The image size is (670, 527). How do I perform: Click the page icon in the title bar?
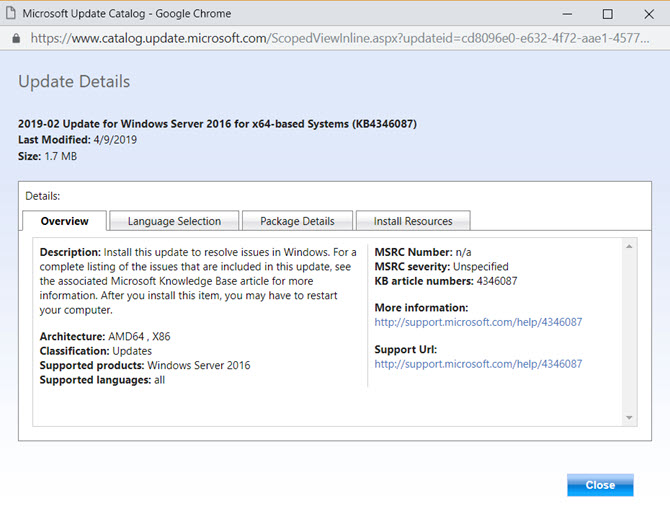coord(12,13)
